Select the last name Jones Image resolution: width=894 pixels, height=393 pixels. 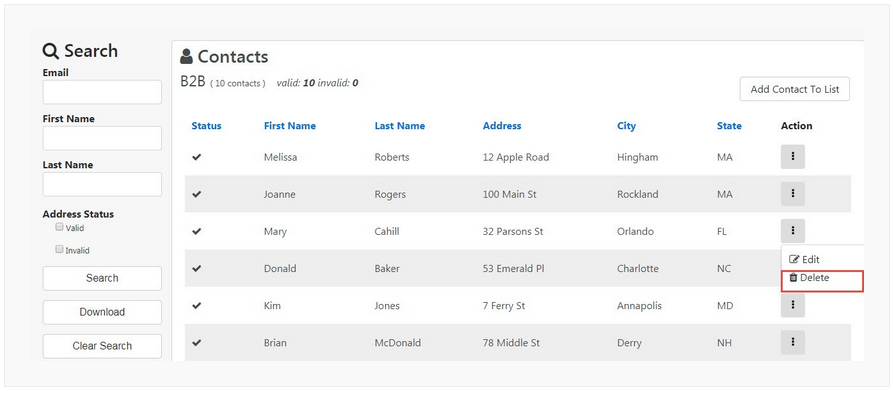(x=387, y=305)
